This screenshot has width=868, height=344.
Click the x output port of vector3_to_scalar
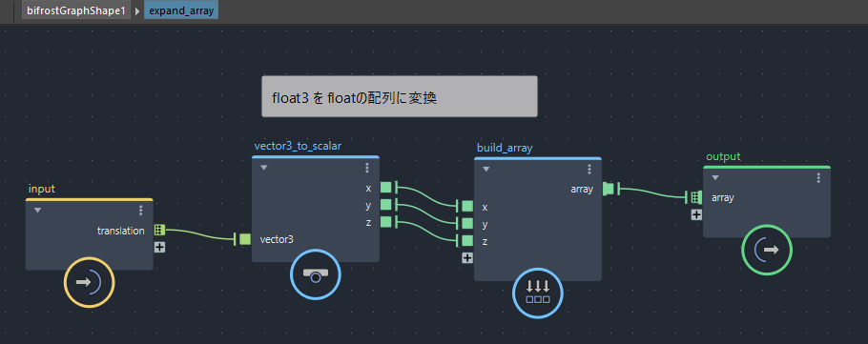(x=386, y=188)
